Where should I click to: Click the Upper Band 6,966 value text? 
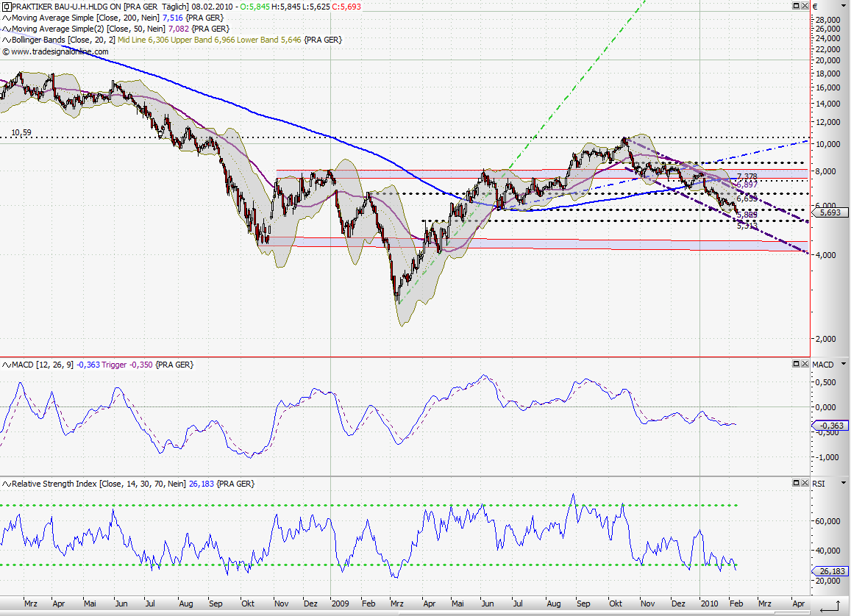pyautogui.click(x=202, y=40)
